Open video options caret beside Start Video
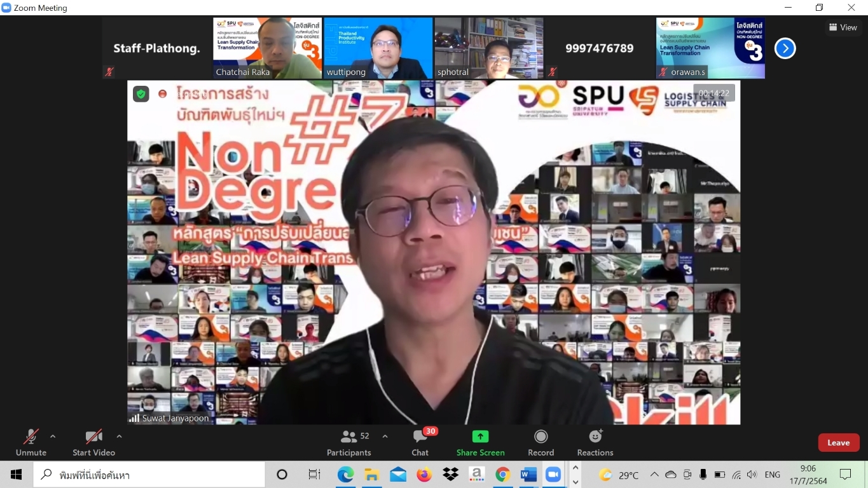Image resolution: width=868 pixels, height=488 pixels. point(119,437)
